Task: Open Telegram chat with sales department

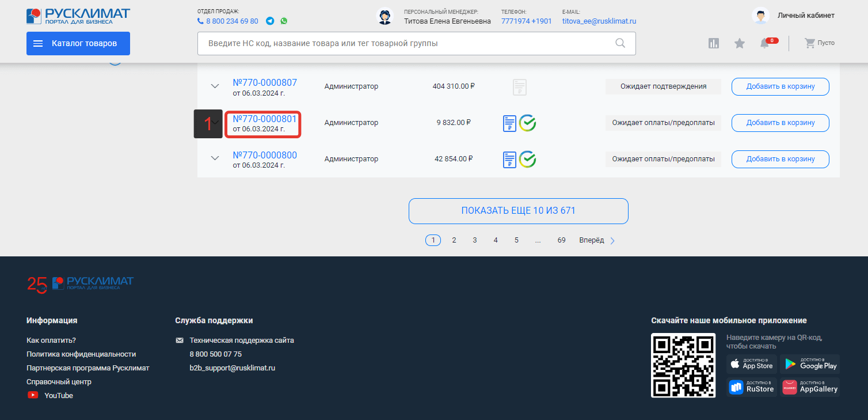Action: pyautogui.click(x=270, y=21)
